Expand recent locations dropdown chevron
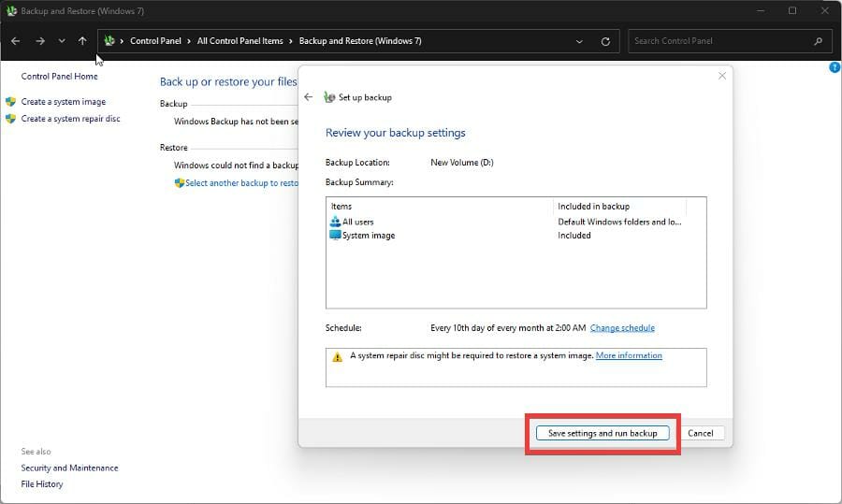 [x=62, y=41]
